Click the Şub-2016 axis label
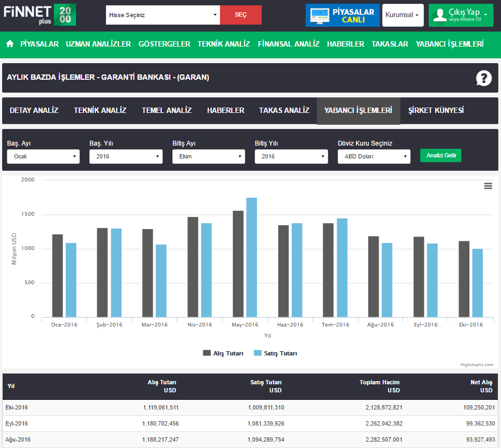This screenshot has height=448, width=501. (x=109, y=325)
